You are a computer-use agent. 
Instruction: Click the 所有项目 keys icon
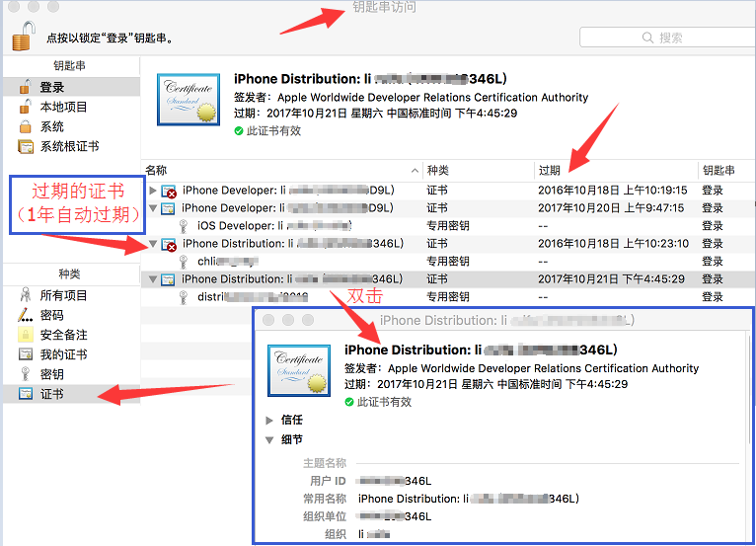[x=25, y=294]
